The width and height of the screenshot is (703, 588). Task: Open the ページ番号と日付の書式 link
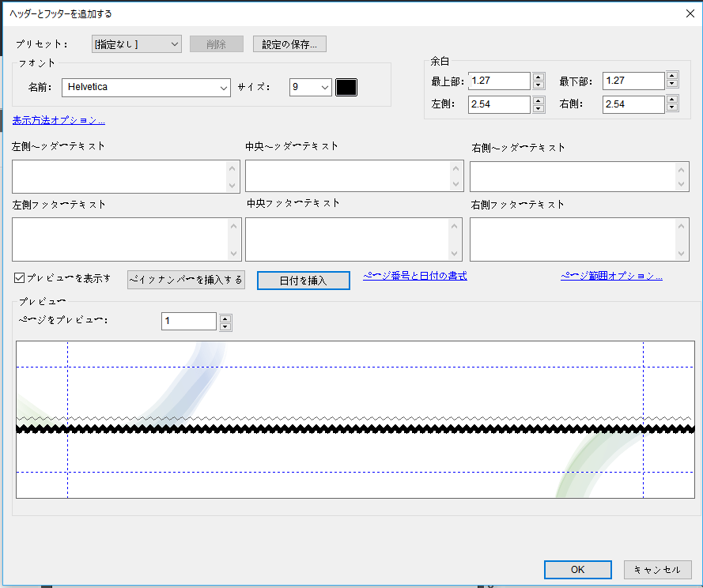414,275
